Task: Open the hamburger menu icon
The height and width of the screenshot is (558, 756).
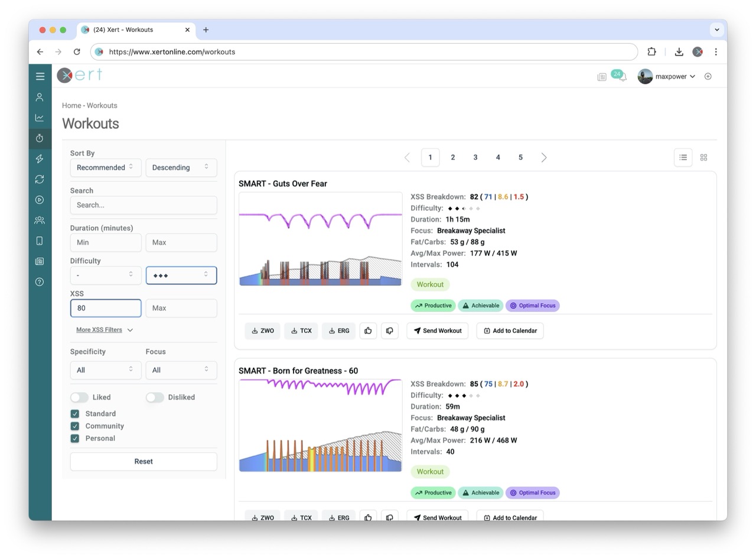Action: point(40,76)
